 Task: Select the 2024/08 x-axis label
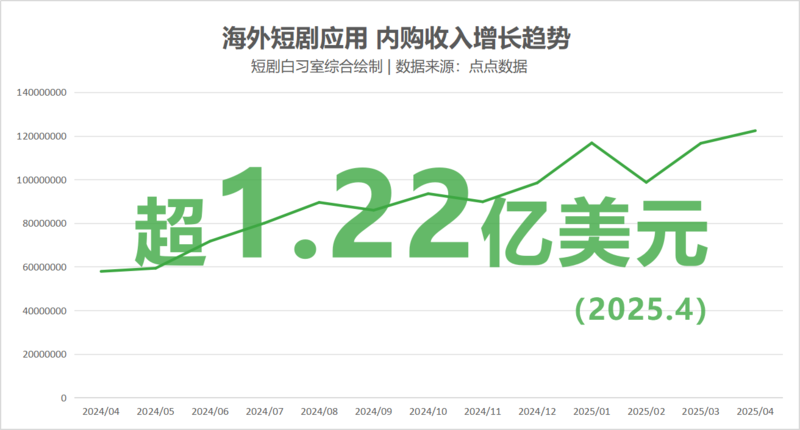pos(319,411)
